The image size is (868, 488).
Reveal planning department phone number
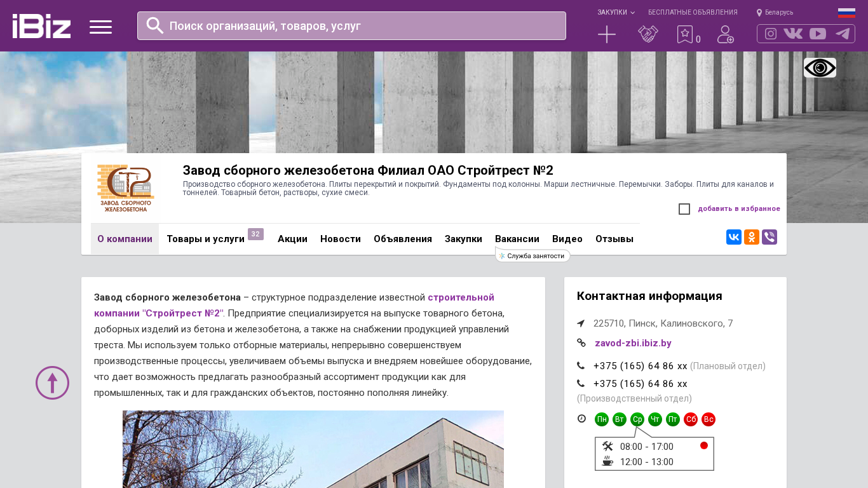pos(641,366)
